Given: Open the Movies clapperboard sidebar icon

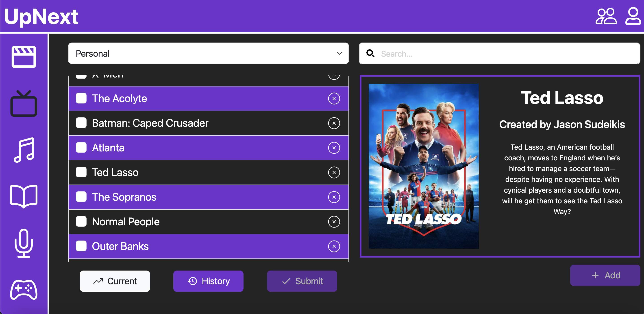Looking at the screenshot, I should coord(24,57).
